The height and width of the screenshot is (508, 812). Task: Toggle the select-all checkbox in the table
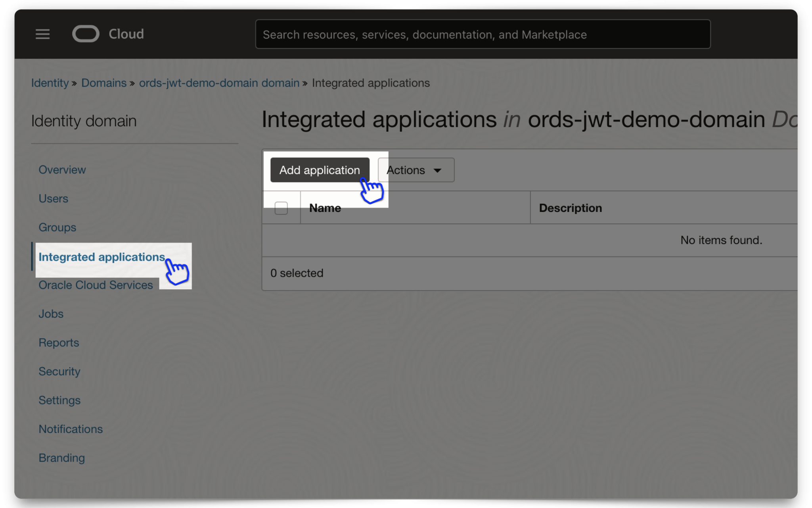pyautogui.click(x=281, y=208)
